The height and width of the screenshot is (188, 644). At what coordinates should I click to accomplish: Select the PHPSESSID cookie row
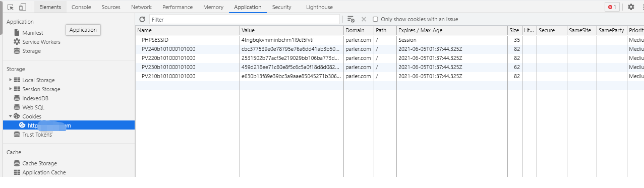pos(389,40)
